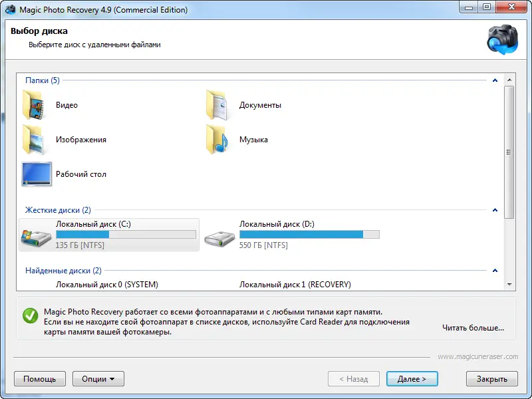Viewport: 532px width, 399px height.
Task: Click the Музыка folder label
Action: (253, 140)
